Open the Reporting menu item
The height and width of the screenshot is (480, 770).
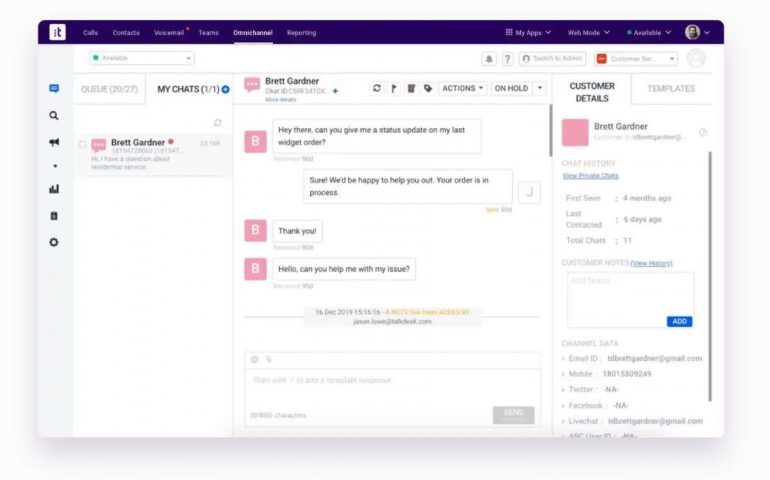(301, 32)
